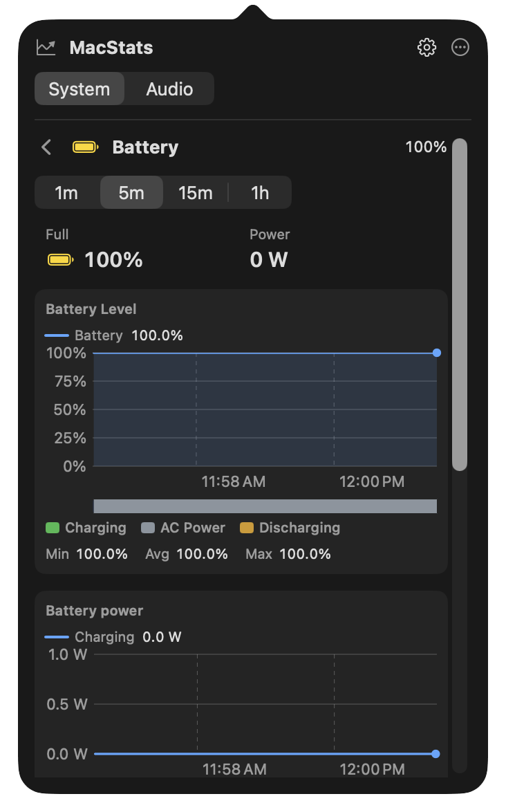Click the 0 W Power reading
Image resolution: width=506 pixels, height=812 pixels.
[x=268, y=259]
